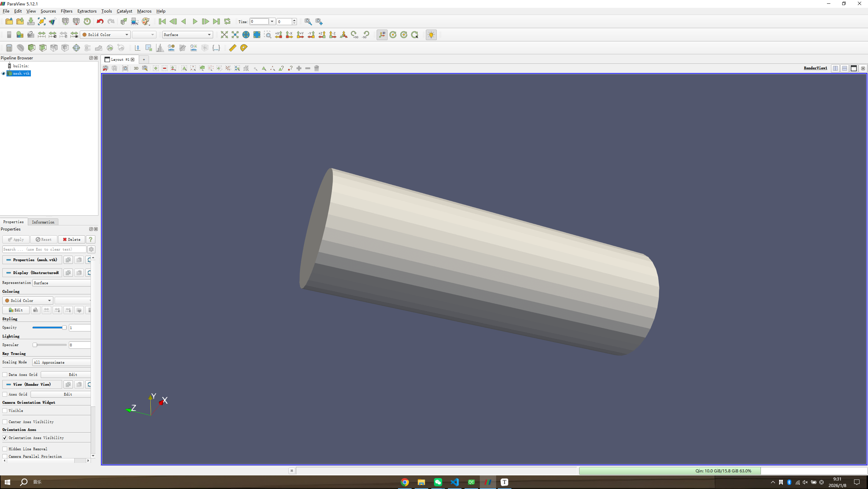Viewport: 868px width, 489px height.
Task: Click the Reset Camera icon
Action: tap(224, 35)
